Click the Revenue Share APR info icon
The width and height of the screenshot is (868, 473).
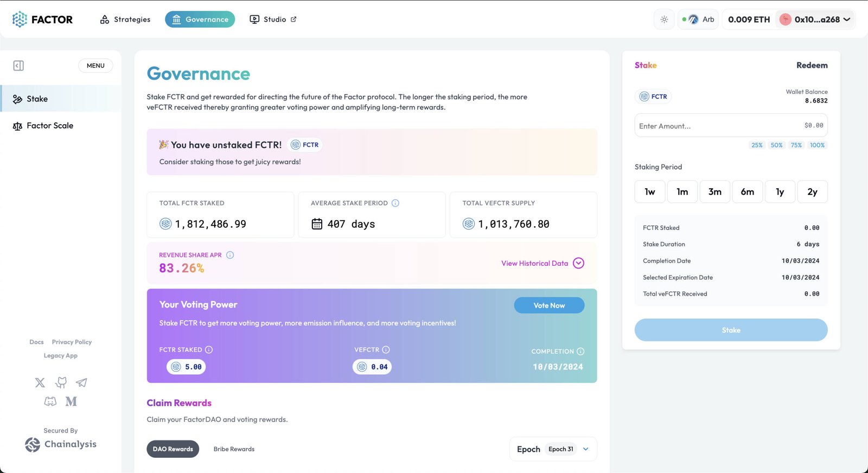[230, 255]
